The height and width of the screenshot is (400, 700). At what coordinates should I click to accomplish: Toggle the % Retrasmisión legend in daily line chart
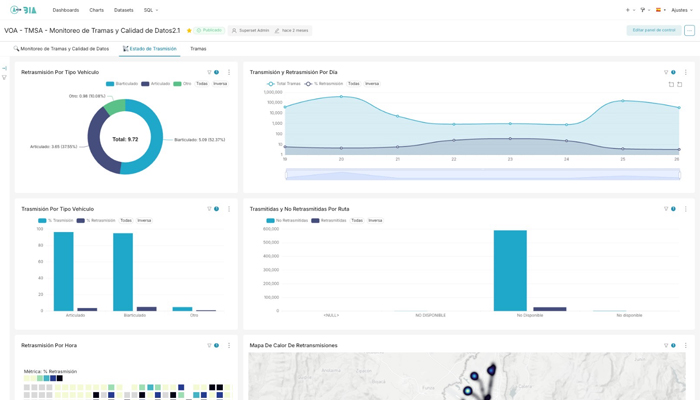coord(324,84)
